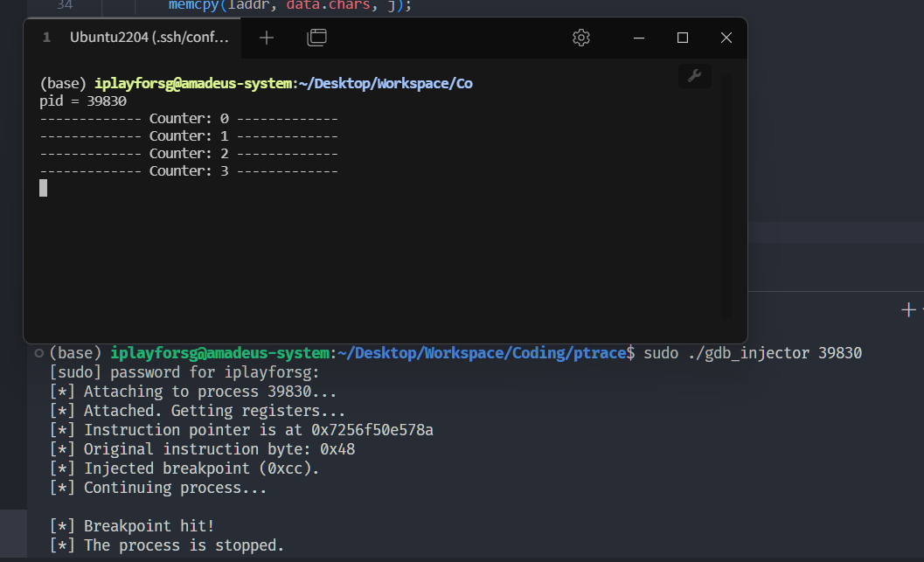The image size is (924, 562).
Task: Click the 'Breakpoint hit!' line
Action: pyautogui.click(x=132, y=527)
